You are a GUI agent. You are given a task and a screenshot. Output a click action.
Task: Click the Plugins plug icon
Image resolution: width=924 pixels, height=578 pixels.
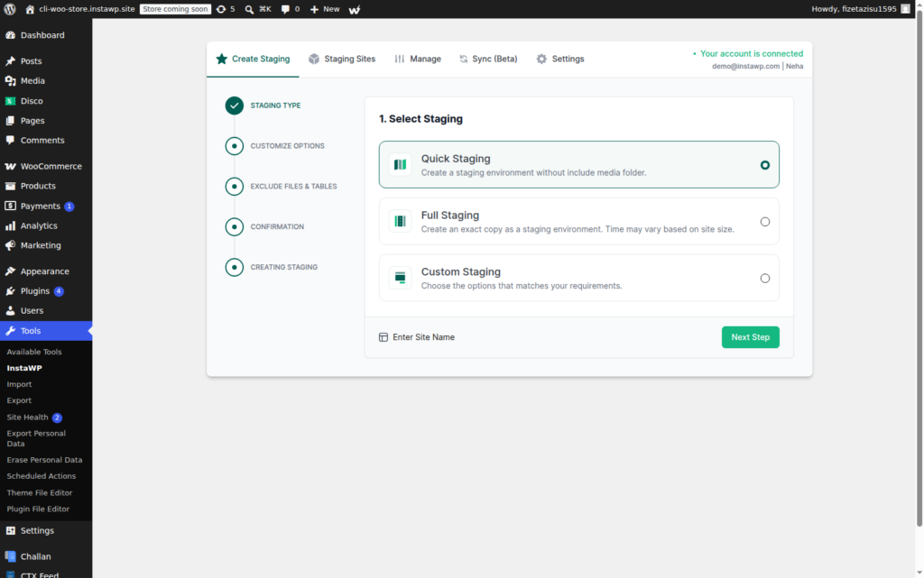pos(10,291)
